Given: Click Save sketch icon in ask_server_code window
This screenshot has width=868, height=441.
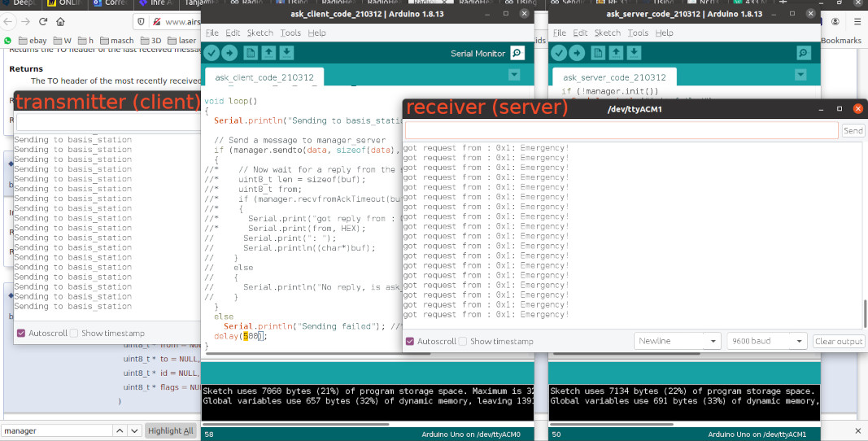Looking at the screenshot, I should 635,53.
